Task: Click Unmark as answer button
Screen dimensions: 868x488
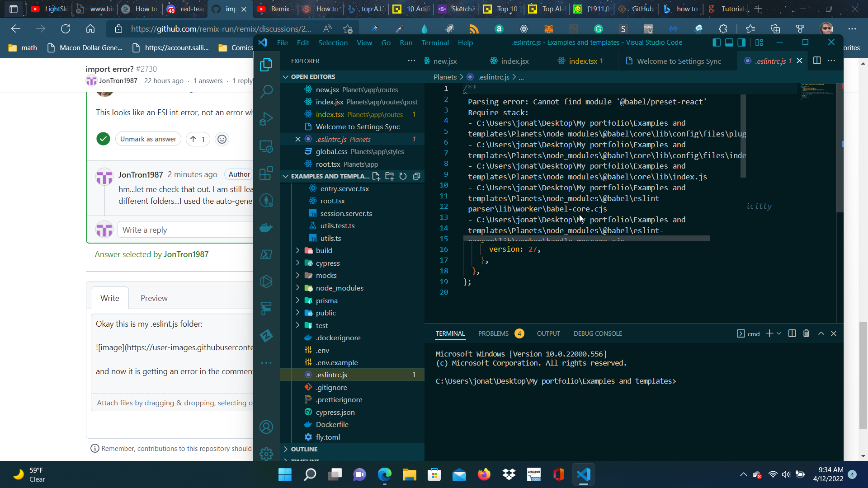Action: tap(148, 139)
